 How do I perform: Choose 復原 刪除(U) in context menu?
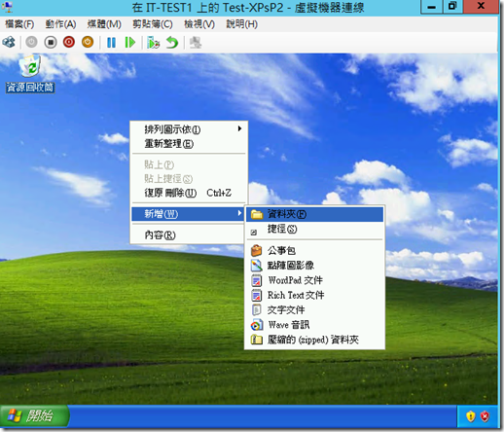[189, 193]
